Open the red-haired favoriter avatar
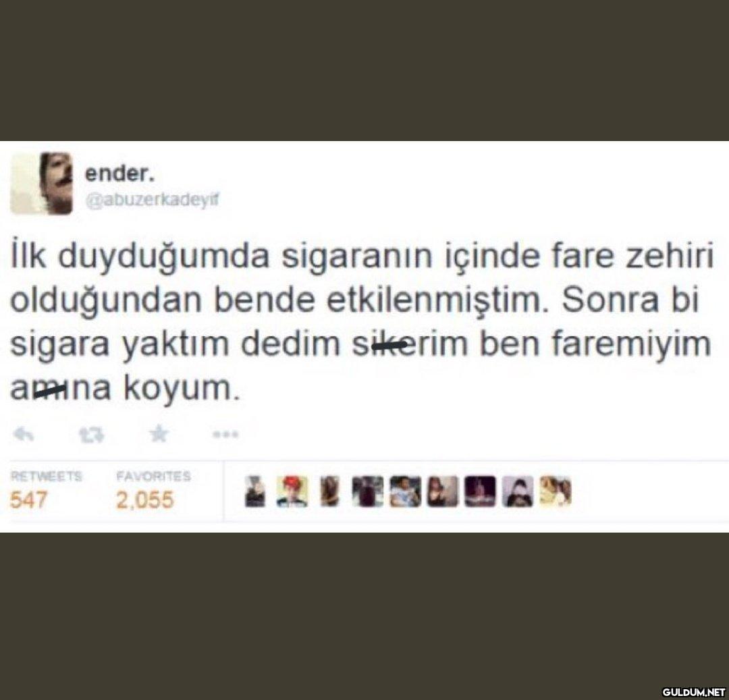This screenshot has height=700, width=729. 292,492
